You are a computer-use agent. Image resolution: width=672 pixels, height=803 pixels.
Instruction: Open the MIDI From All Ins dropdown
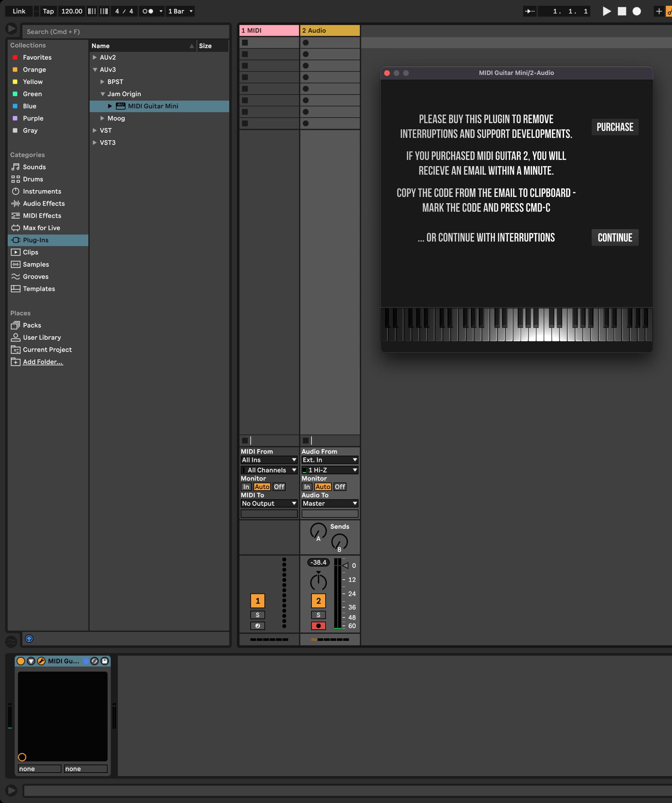pos(269,460)
